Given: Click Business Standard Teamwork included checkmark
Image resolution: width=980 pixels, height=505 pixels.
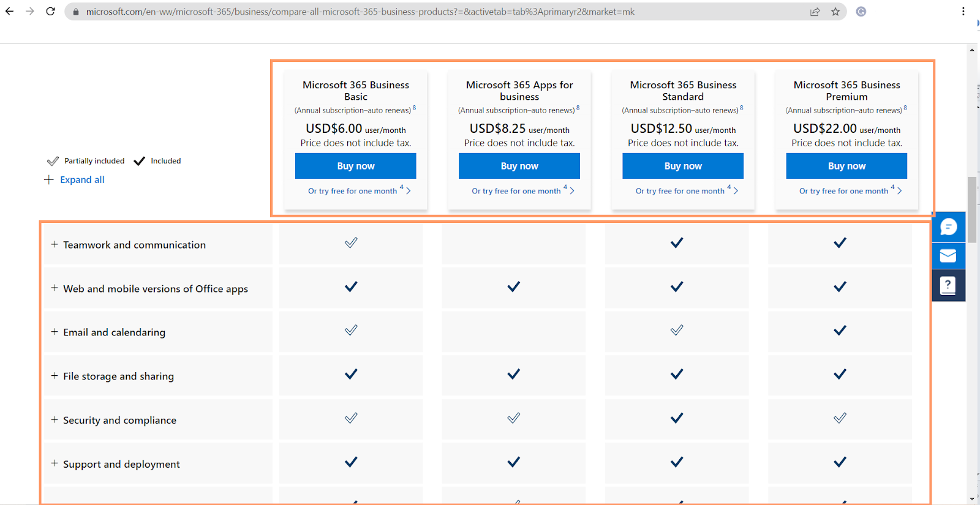Looking at the screenshot, I should click(677, 243).
